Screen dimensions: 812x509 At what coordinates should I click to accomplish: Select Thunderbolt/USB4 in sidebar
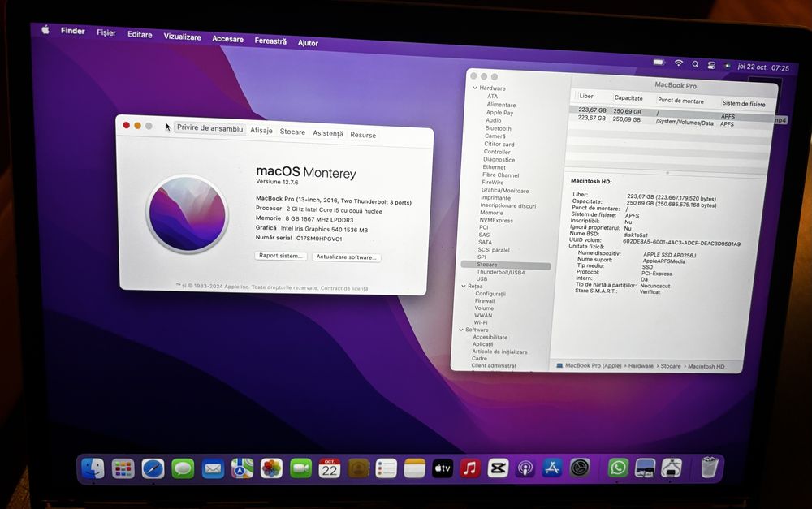[501, 273]
